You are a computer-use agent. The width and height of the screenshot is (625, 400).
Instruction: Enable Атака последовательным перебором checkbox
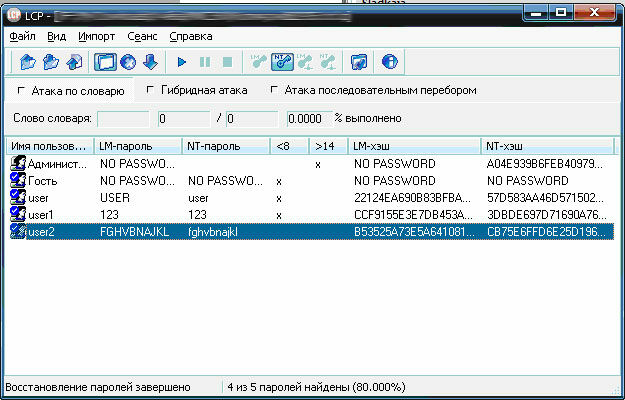(x=274, y=90)
